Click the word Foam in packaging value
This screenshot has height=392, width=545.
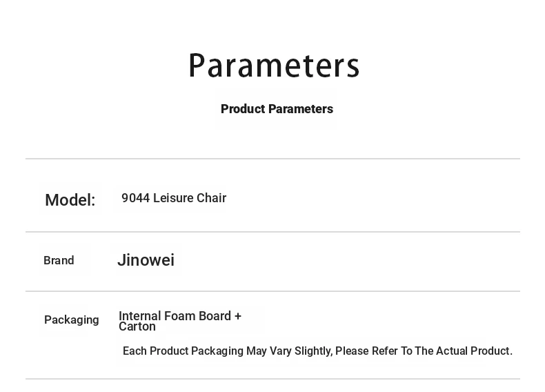[179, 315]
